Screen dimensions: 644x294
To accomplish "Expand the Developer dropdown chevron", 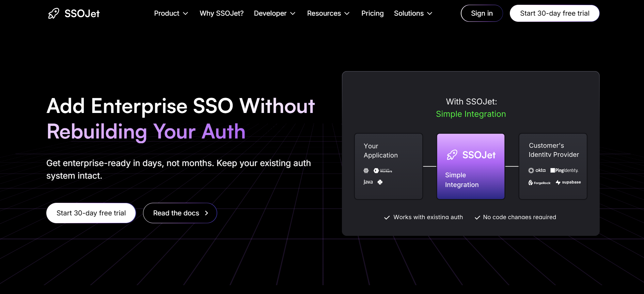I will [293, 14].
